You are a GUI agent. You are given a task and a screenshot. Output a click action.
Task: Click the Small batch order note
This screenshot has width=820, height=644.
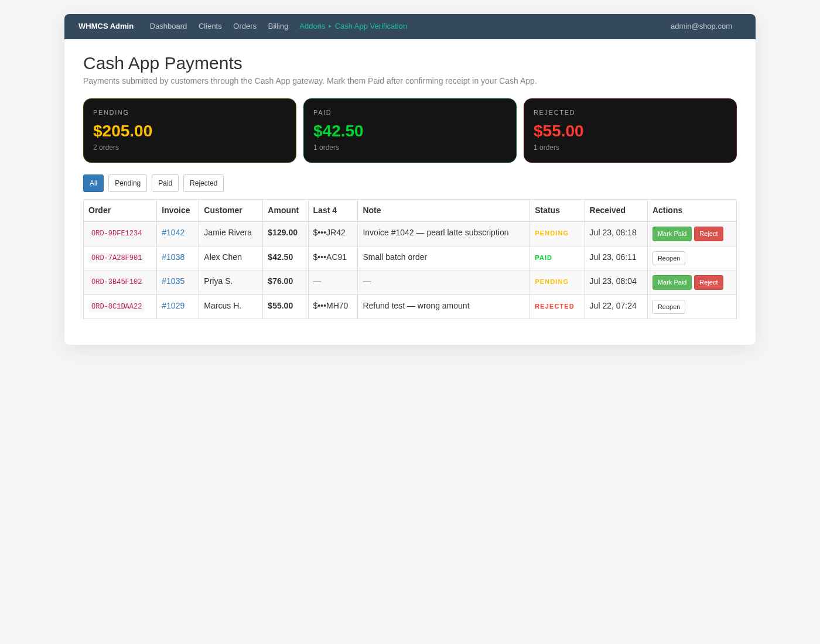[x=395, y=257]
